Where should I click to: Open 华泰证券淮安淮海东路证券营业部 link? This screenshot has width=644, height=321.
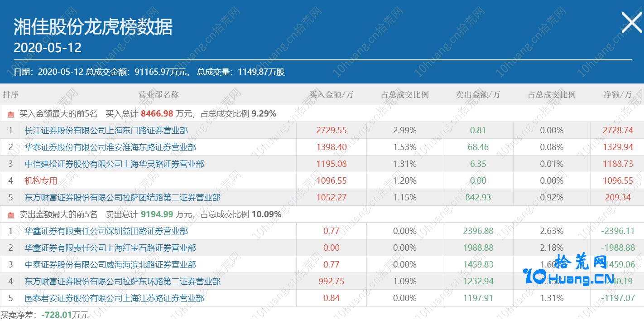pos(110,147)
